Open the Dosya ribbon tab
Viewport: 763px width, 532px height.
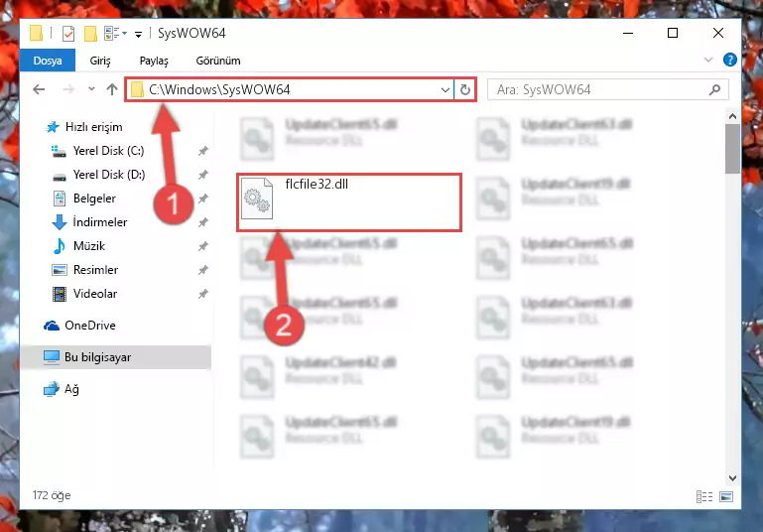pyautogui.click(x=48, y=61)
